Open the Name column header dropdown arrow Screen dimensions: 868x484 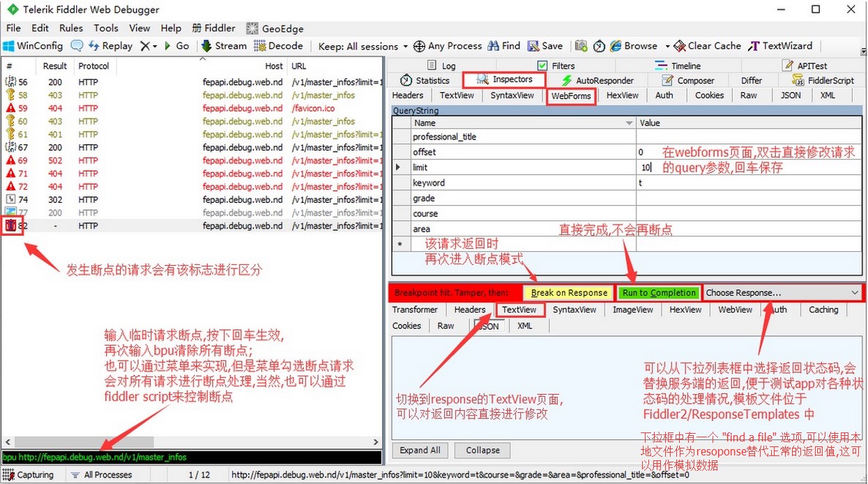(630, 123)
